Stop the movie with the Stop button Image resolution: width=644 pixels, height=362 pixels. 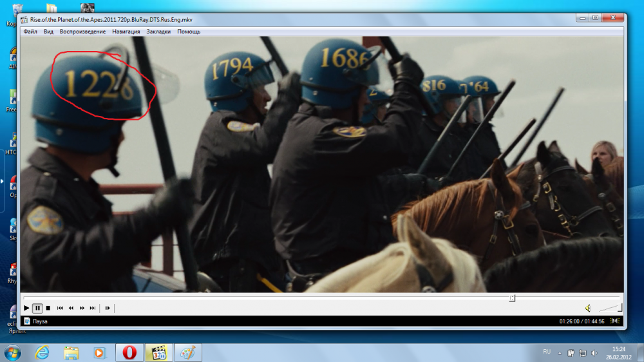[48, 308]
